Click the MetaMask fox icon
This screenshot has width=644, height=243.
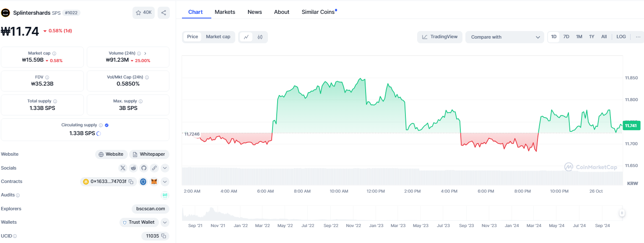click(x=154, y=182)
